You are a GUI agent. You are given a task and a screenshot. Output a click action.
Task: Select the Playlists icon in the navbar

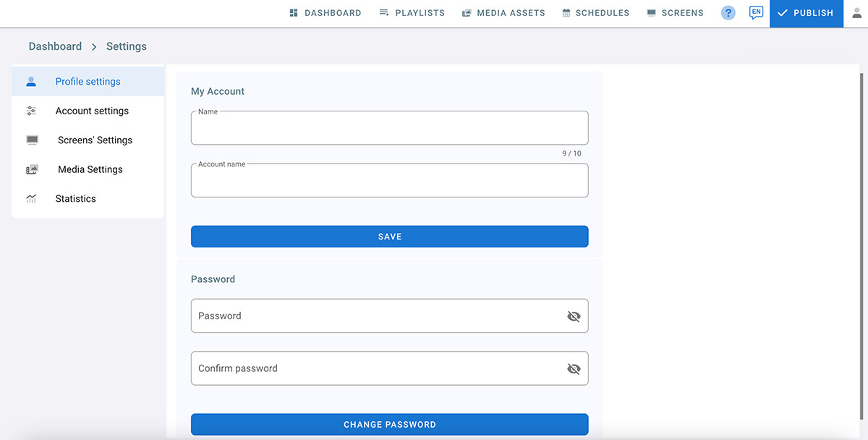coord(381,12)
